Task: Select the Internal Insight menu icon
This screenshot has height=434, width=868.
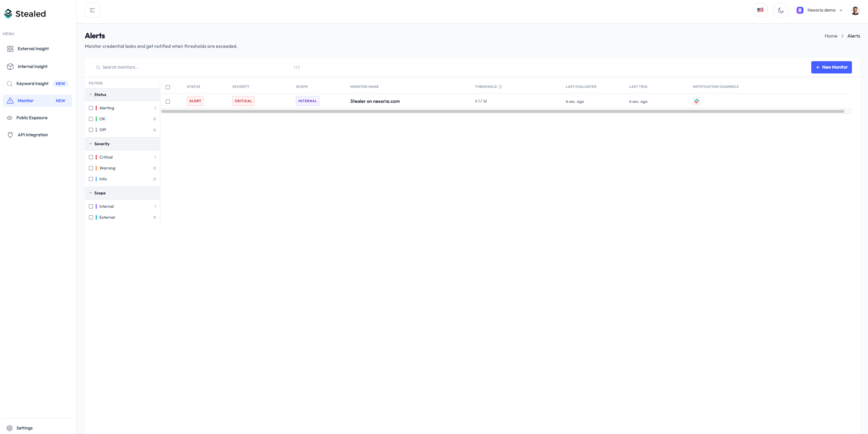Action: point(10,66)
